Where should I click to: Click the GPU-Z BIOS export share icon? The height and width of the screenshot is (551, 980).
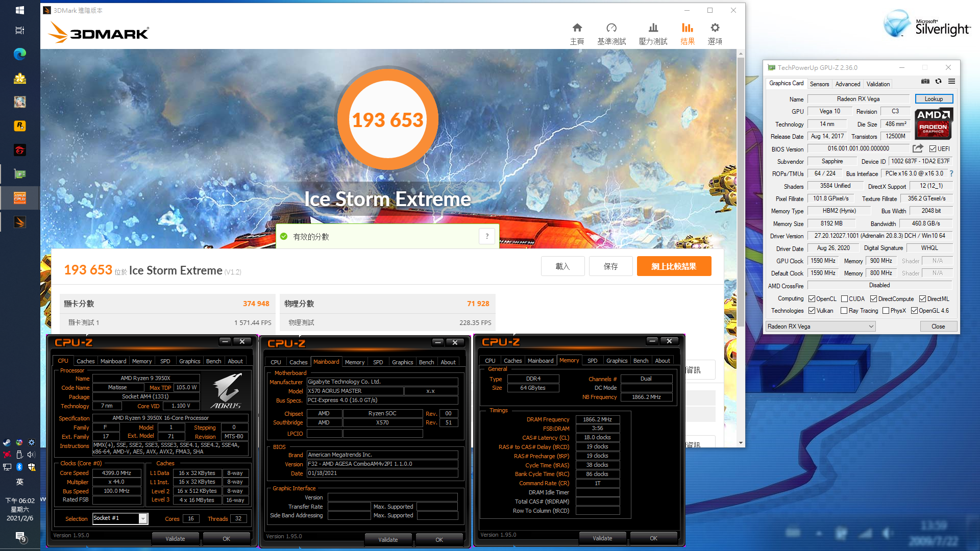tap(918, 148)
